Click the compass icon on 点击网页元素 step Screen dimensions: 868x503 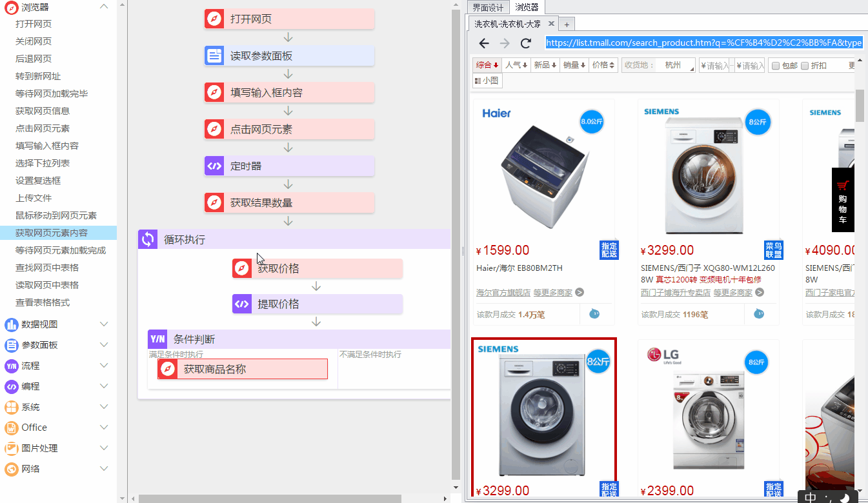[214, 129]
